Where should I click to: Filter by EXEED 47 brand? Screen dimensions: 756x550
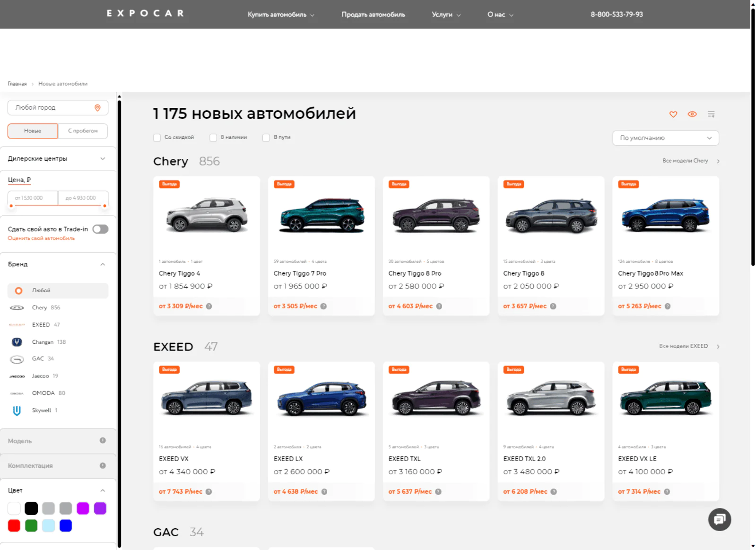tap(46, 325)
